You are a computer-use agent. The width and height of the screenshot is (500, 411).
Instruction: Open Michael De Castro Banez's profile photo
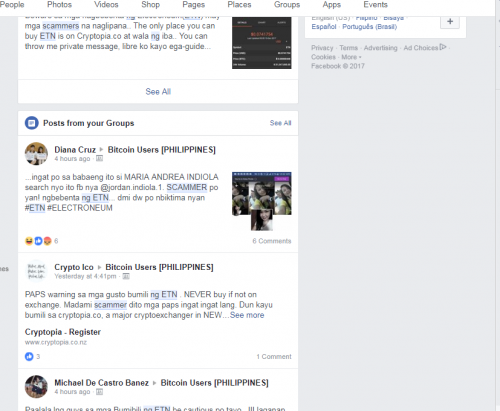(36, 387)
